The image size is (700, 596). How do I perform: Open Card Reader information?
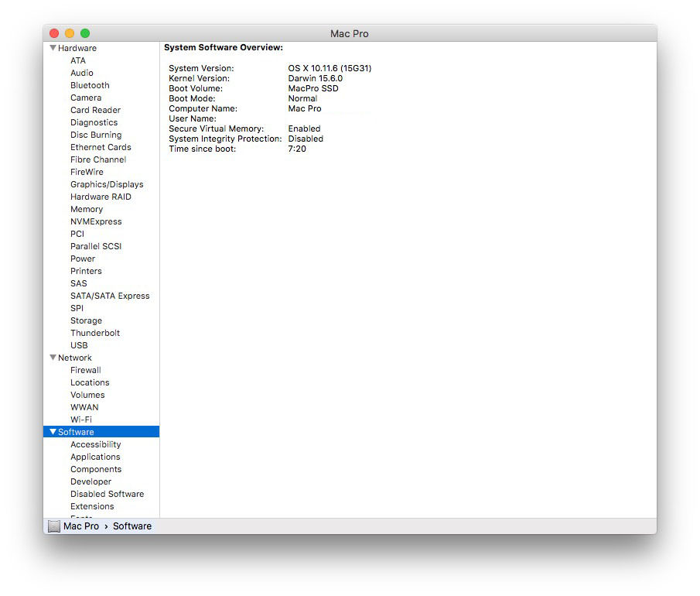tap(96, 110)
